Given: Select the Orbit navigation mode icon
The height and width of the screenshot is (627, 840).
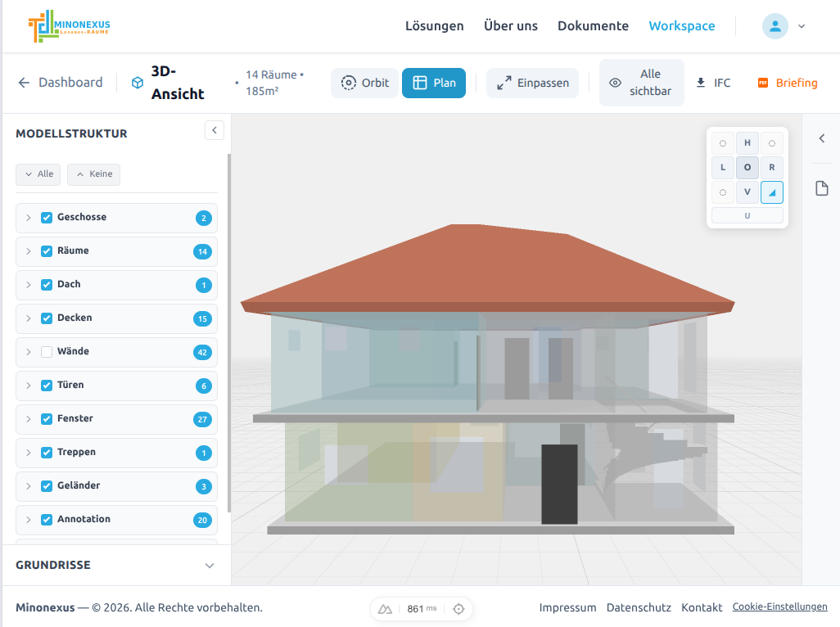Looking at the screenshot, I should pyautogui.click(x=349, y=83).
